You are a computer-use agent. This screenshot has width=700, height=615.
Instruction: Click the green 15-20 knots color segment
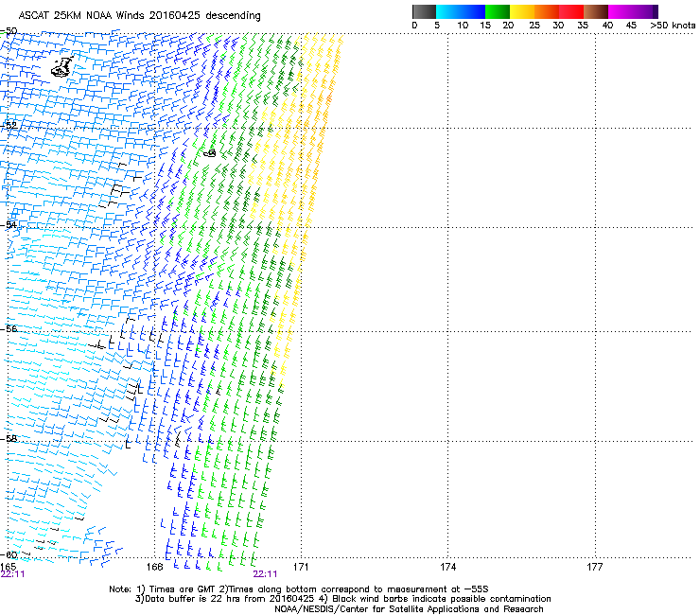click(498, 11)
